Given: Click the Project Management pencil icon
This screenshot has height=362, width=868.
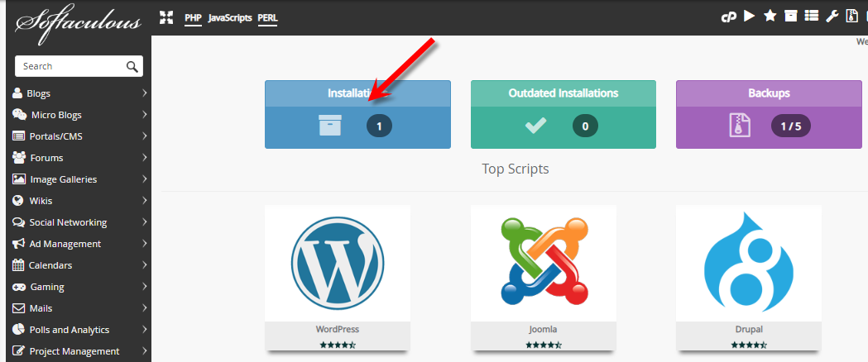Looking at the screenshot, I should pos(19,351).
